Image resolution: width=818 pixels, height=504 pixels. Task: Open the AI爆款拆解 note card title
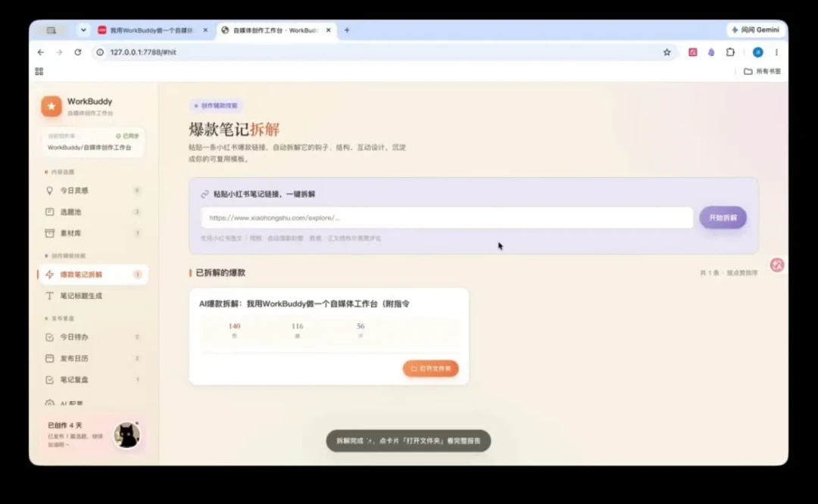(304, 304)
